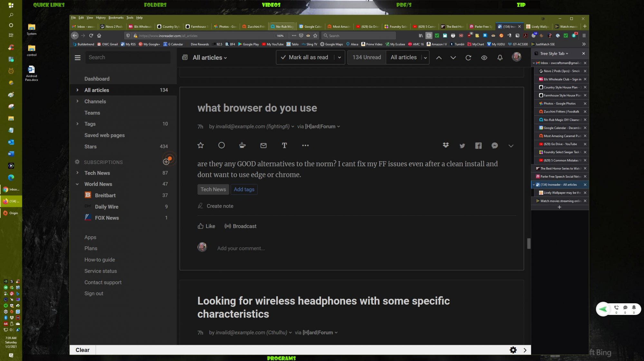The height and width of the screenshot is (361, 644).
Task: Open the Bookmarks menu in Firefox
Action: click(116, 18)
